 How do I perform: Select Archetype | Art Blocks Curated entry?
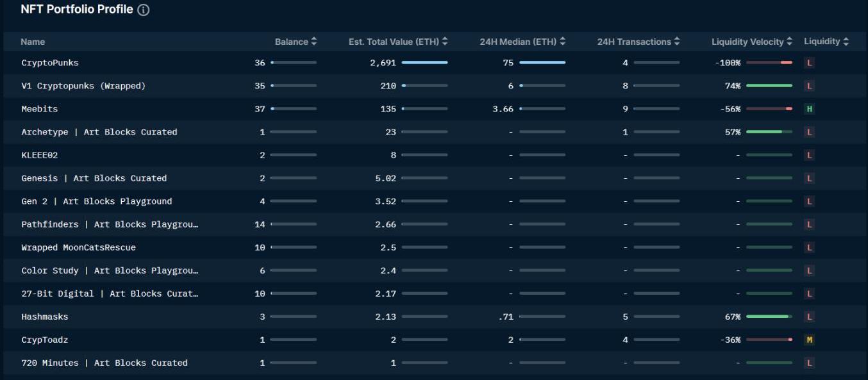click(99, 132)
